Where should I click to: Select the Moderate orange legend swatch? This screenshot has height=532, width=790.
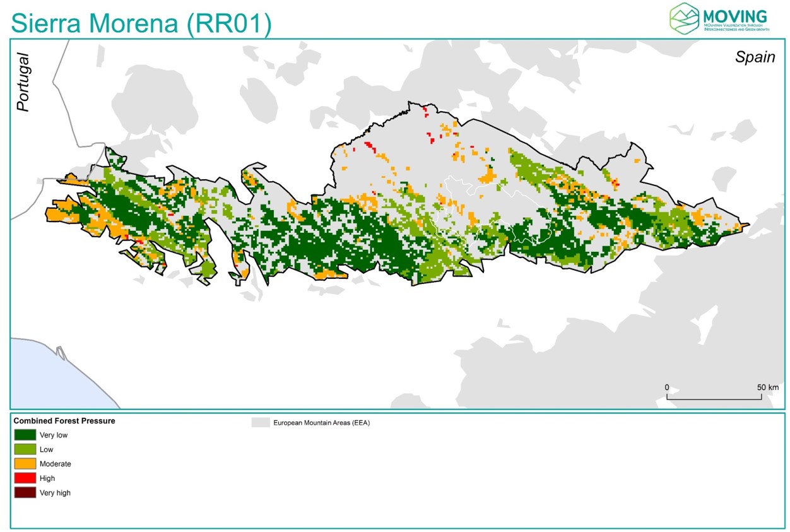click(x=25, y=464)
